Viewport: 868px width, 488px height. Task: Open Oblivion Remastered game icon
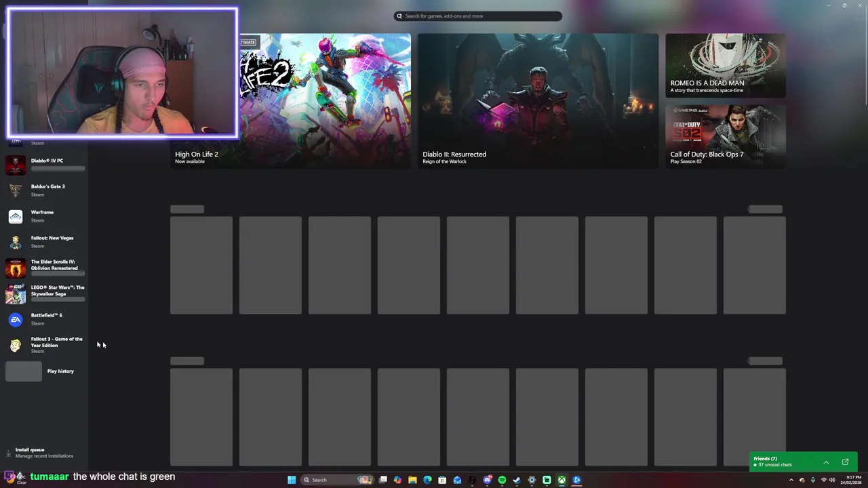pyautogui.click(x=16, y=268)
